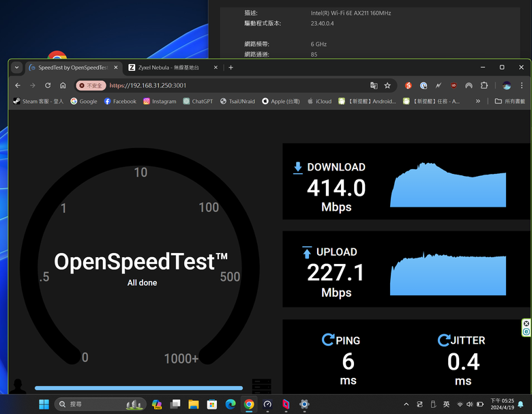Open the Extensions puzzle menu
The image size is (532, 414).
click(x=484, y=85)
